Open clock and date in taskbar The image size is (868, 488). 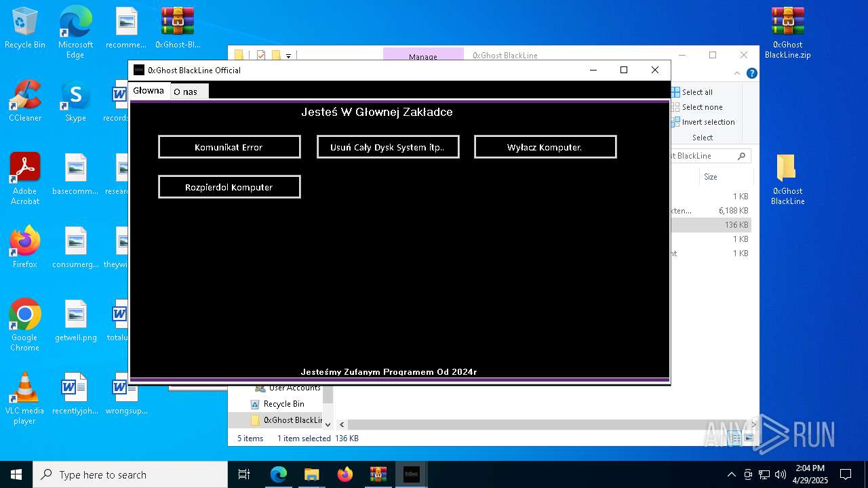(811, 474)
